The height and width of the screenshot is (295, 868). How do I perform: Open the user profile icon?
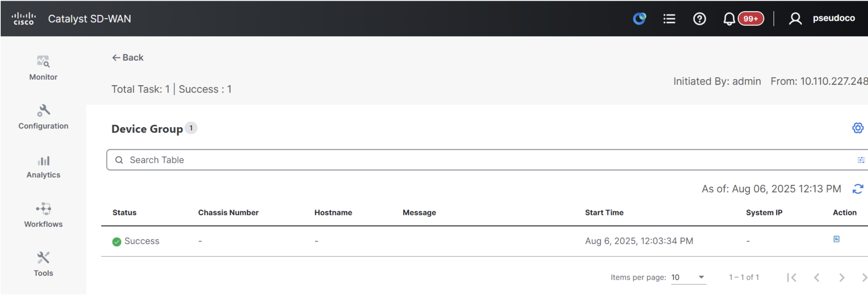(x=795, y=19)
